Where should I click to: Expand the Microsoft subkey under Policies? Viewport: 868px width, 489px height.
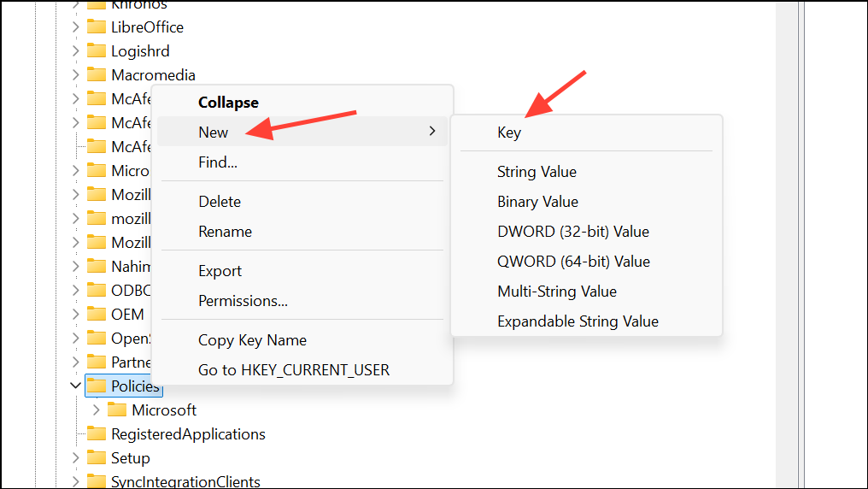pos(97,410)
